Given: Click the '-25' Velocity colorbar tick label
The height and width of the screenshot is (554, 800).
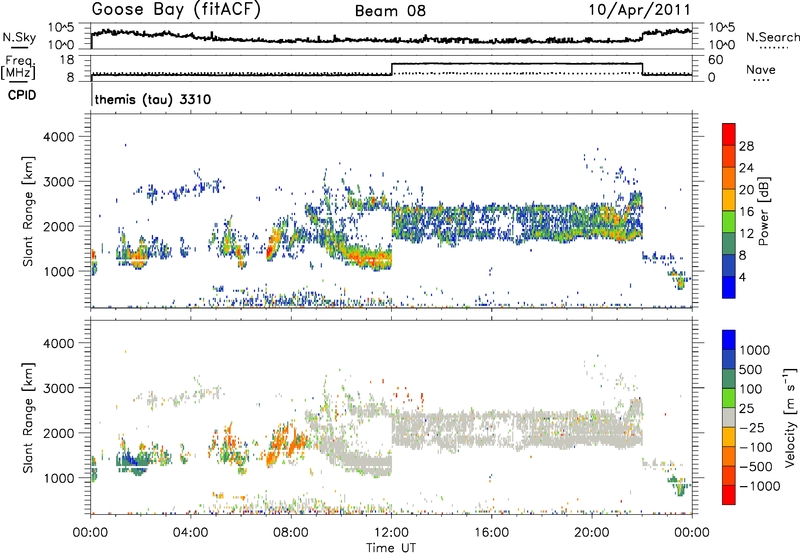Looking at the screenshot, I should (752, 427).
